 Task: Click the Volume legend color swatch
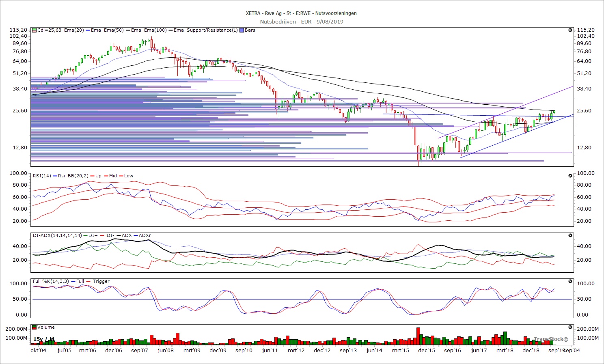click(x=35, y=327)
